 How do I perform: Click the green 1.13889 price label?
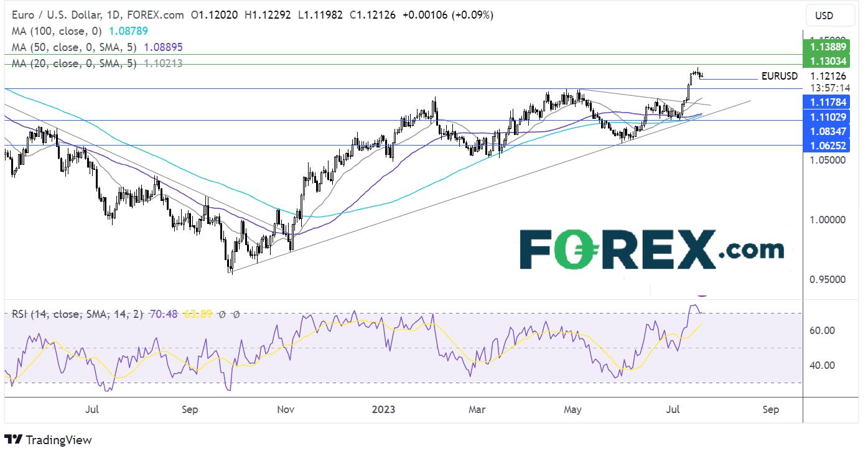pyautogui.click(x=828, y=46)
